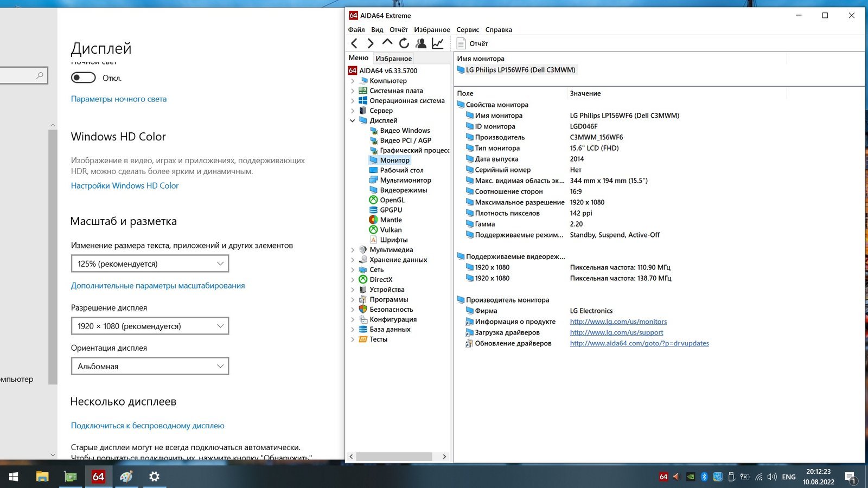
Task: Open the 125% scale dropdown
Action: coord(150,264)
